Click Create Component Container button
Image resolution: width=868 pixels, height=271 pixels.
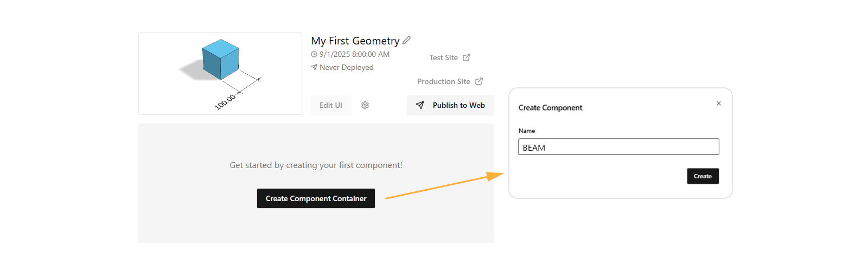click(316, 198)
